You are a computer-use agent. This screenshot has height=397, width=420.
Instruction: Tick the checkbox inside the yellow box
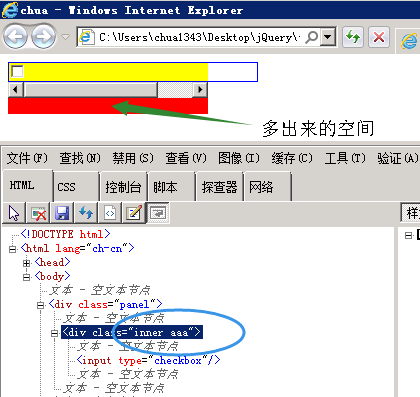click(17, 71)
